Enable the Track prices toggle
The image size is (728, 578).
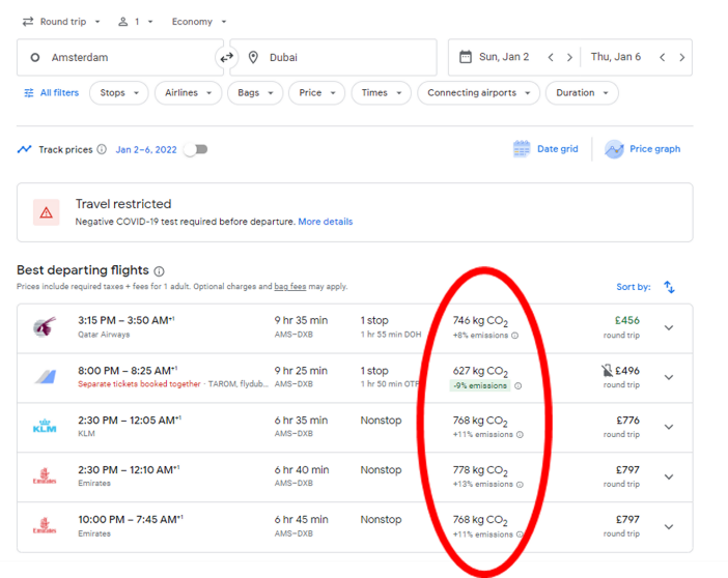click(196, 149)
